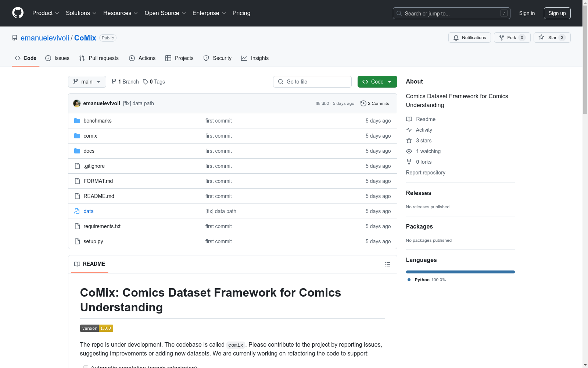Select the Code repository tab
Screen dimensions: 588x368
[26, 58]
